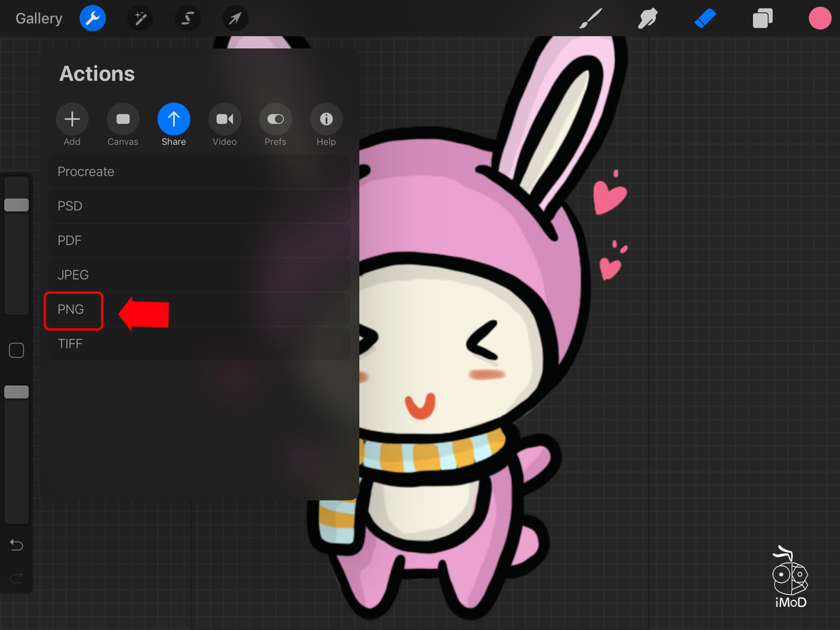Tap the square modify button on sidebar

(x=16, y=351)
